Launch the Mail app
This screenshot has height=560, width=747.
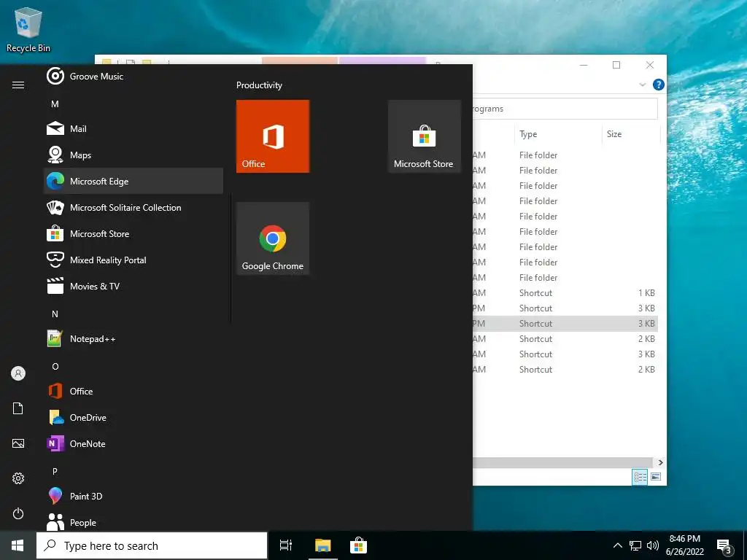[x=133, y=128]
